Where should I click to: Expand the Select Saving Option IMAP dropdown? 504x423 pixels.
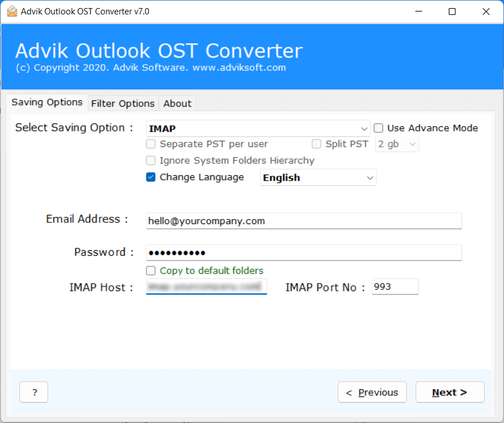click(x=258, y=129)
